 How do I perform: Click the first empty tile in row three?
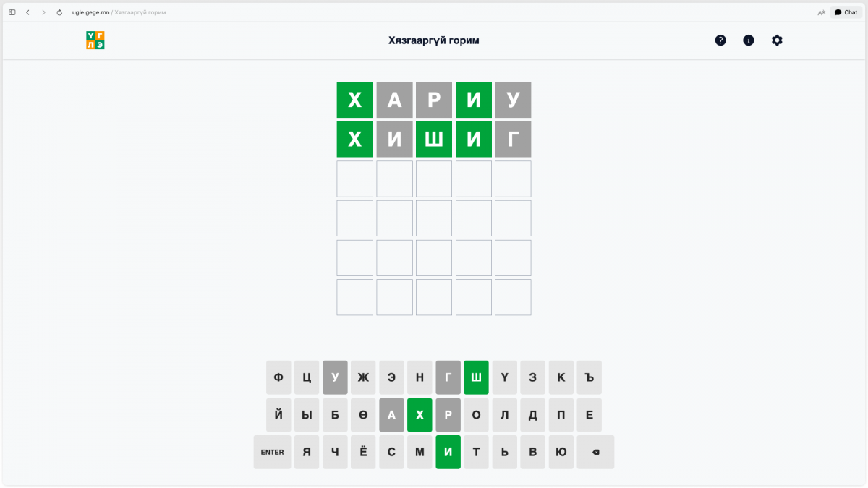pos(354,179)
